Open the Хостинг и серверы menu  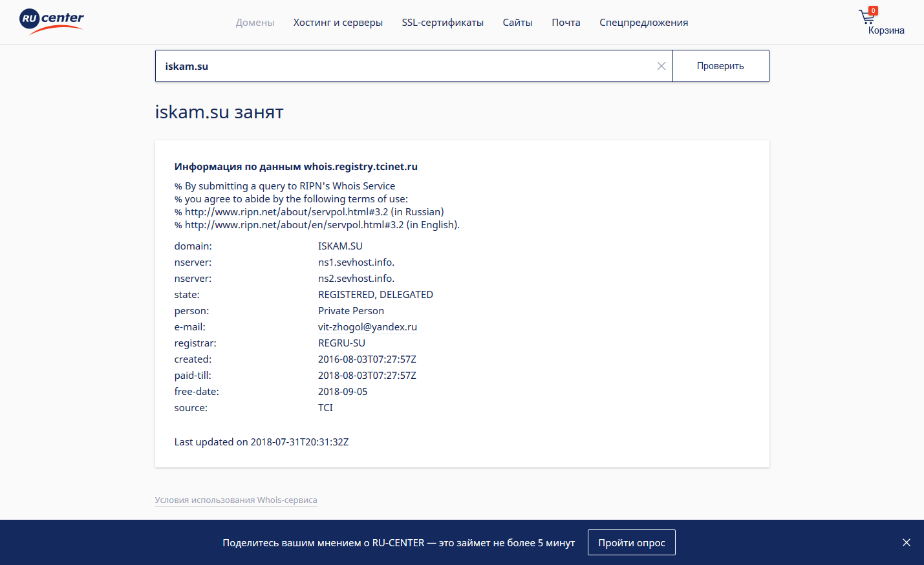point(338,23)
